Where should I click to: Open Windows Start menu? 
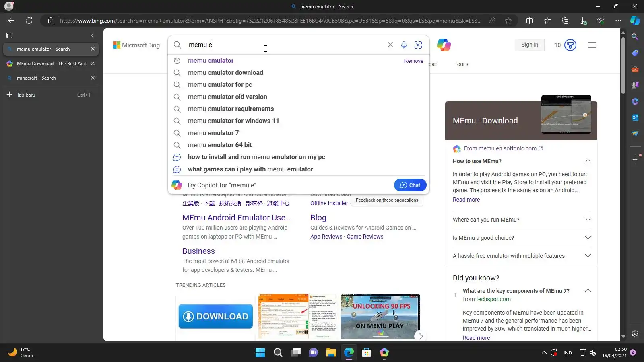point(260,353)
